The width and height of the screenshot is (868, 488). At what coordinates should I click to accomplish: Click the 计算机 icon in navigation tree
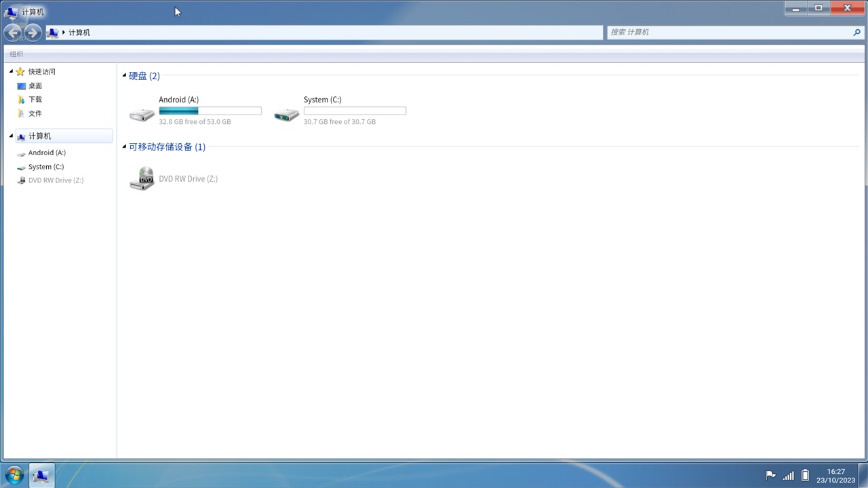tap(21, 136)
